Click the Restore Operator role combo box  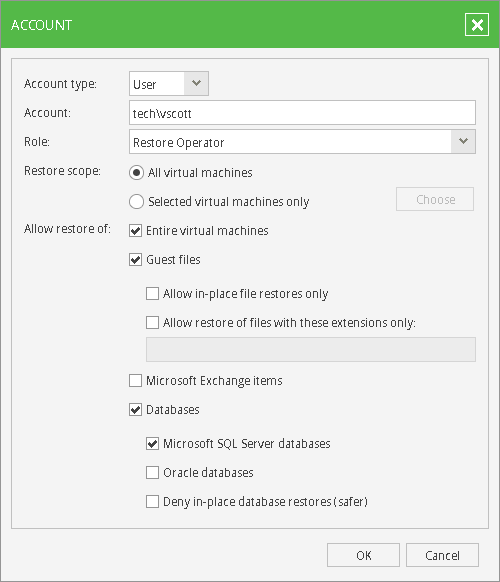coord(302,141)
